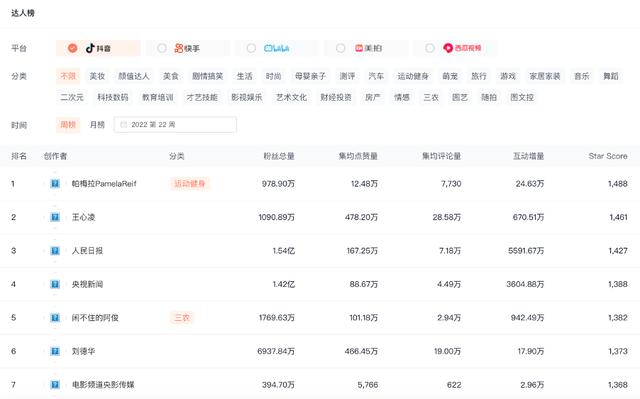Screen dimensions: 640x399
Task: Open the 2022 第 22 周 week picker
Action: pos(175,125)
